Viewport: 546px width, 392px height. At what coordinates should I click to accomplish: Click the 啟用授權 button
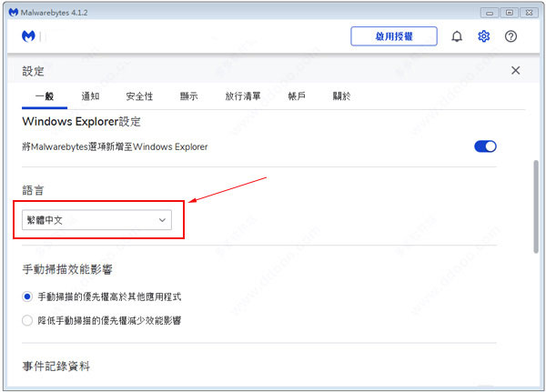coord(394,36)
